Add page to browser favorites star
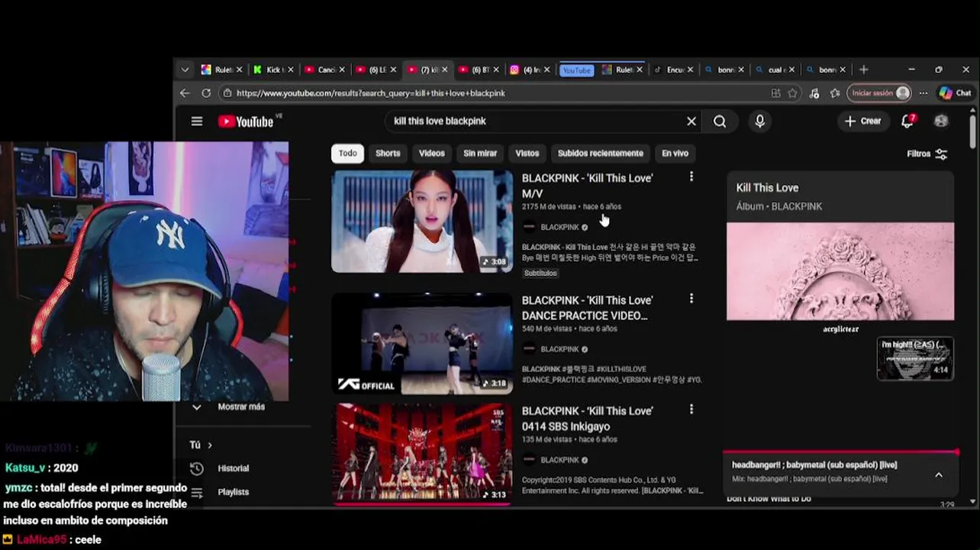 (793, 92)
